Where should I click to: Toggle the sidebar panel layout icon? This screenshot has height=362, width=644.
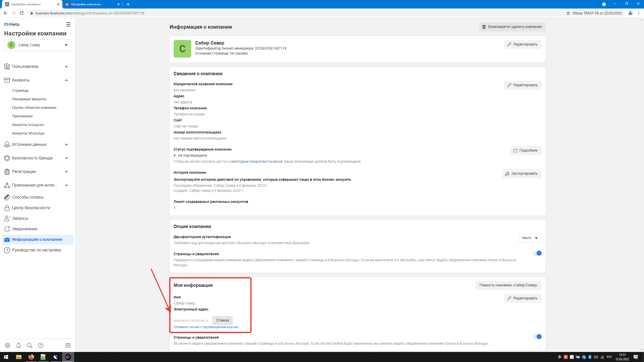click(68, 345)
